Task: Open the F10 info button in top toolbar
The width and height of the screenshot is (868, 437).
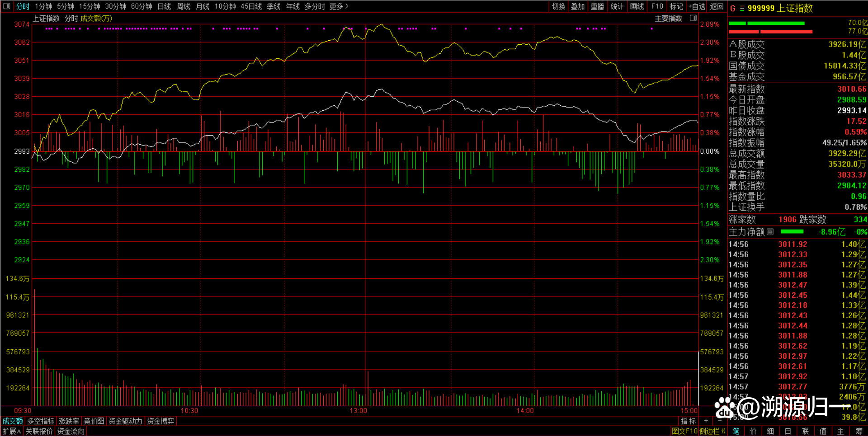Action: click(657, 6)
